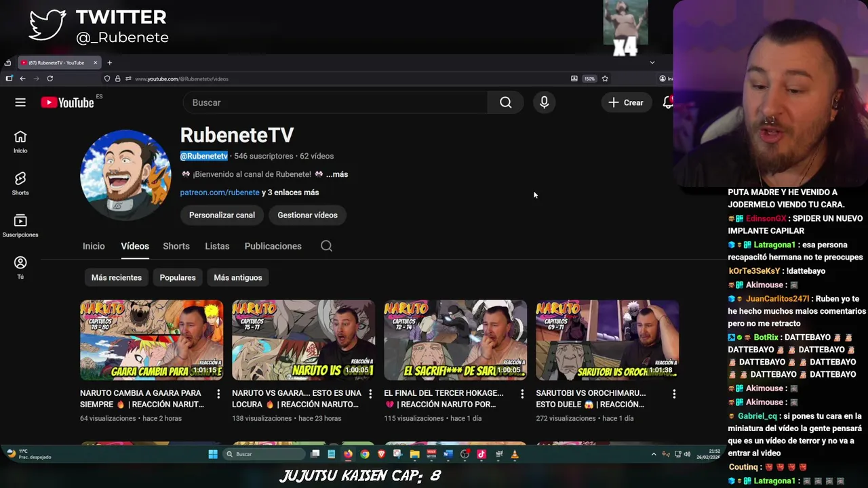Viewport: 868px width, 488px height.
Task: Click title 'EL FINAL DEL TERCER HOKAGE...'
Action: pos(443,399)
